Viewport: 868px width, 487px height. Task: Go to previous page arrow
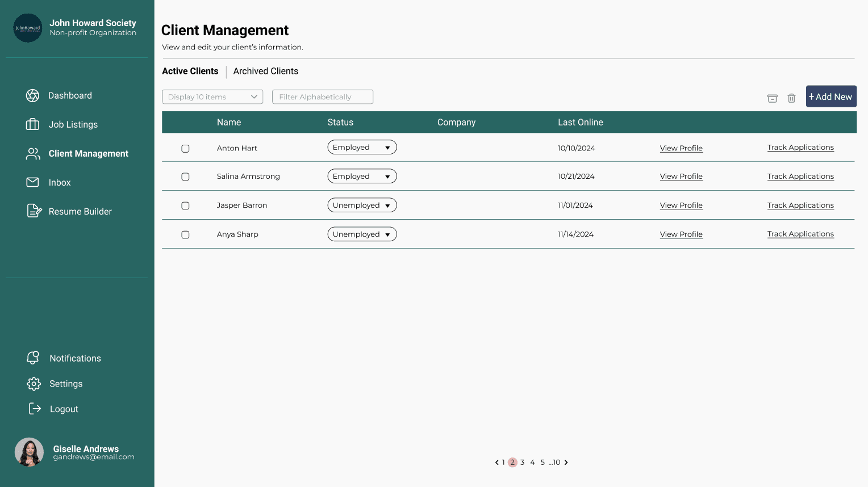pos(496,463)
